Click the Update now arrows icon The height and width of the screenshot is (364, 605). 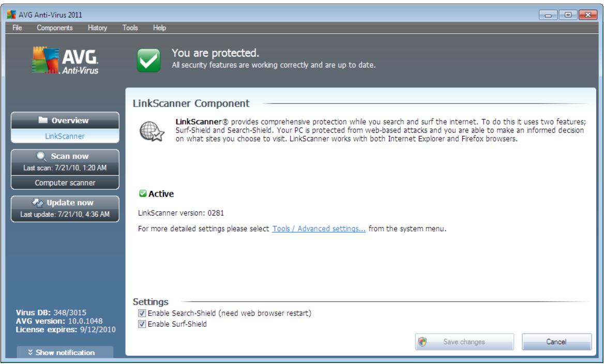pyautogui.click(x=38, y=203)
